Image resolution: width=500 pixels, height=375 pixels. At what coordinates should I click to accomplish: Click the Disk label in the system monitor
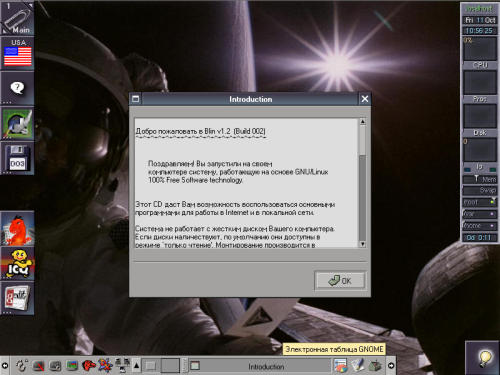pyautogui.click(x=480, y=133)
